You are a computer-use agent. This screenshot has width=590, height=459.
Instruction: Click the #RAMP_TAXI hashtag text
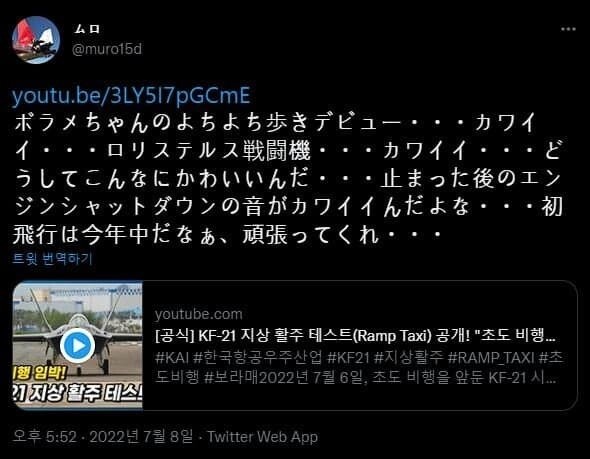click(491, 358)
